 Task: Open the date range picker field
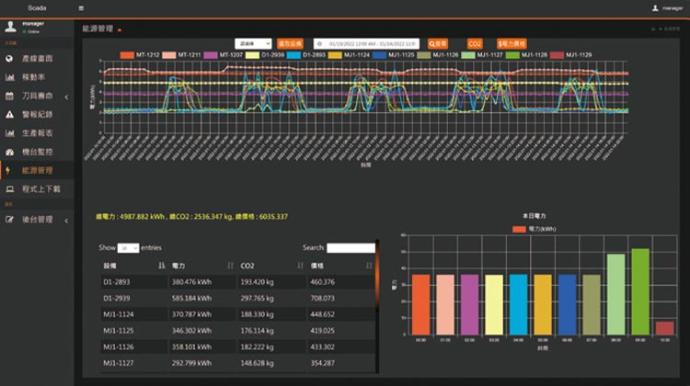(366, 44)
